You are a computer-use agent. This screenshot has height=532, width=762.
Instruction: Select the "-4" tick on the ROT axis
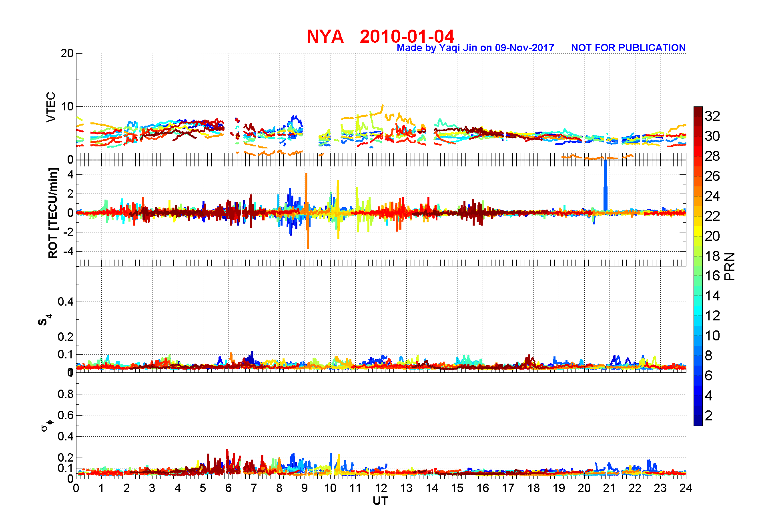point(68,251)
